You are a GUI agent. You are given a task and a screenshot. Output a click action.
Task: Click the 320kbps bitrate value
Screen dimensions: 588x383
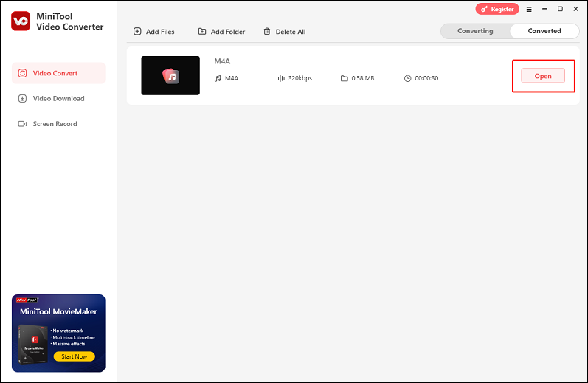tap(300, 78)
